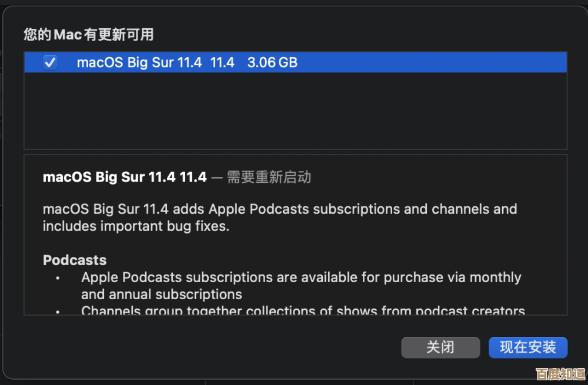
Task: Click the 'and annual subscriptions' line
Action: 162,294
